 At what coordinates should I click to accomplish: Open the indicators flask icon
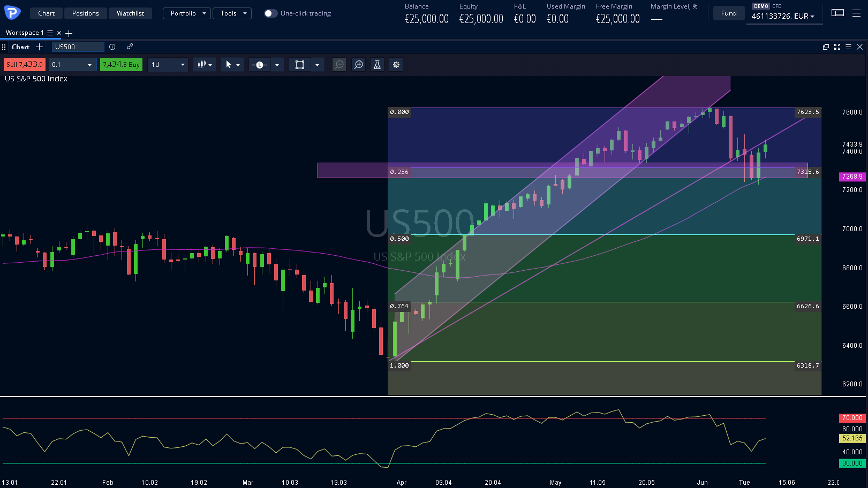pyautogui.click(x=377, y=65)
